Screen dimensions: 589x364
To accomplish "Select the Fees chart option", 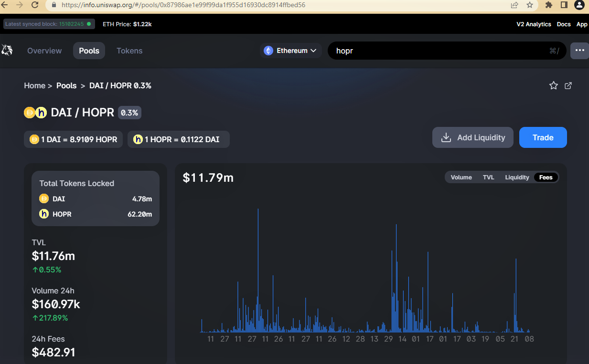I will [x=546, y=177].
